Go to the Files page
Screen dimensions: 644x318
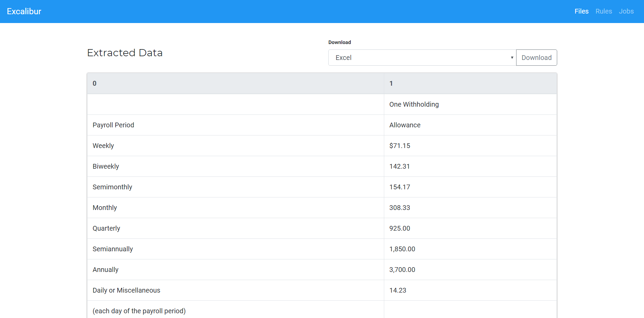point(582,11)
